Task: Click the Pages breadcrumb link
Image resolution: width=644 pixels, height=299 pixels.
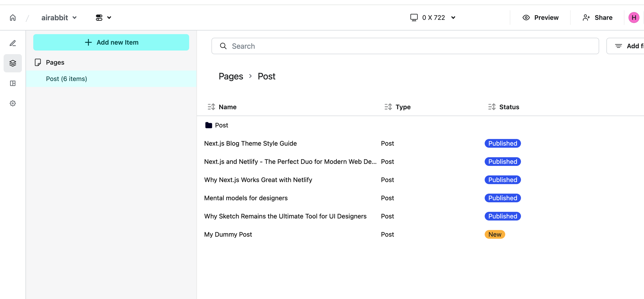Action: coord(231,76)
